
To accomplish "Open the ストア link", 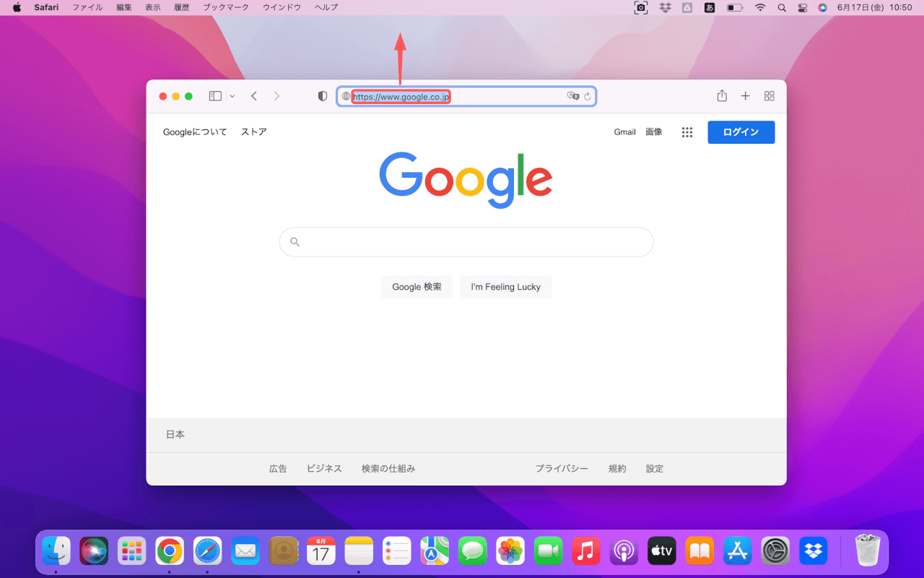I will point(254,132).
